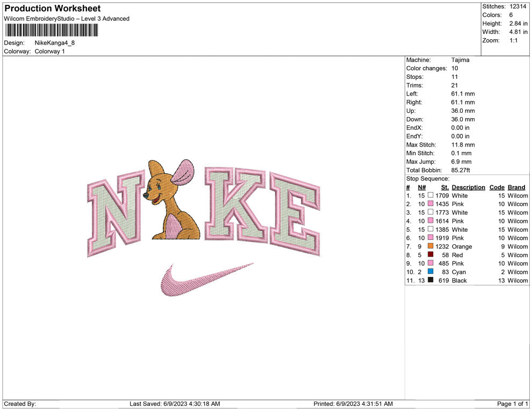Click the 'Colorway 1' value
Viewport: 532px width, 409px height.
[49, 51]
